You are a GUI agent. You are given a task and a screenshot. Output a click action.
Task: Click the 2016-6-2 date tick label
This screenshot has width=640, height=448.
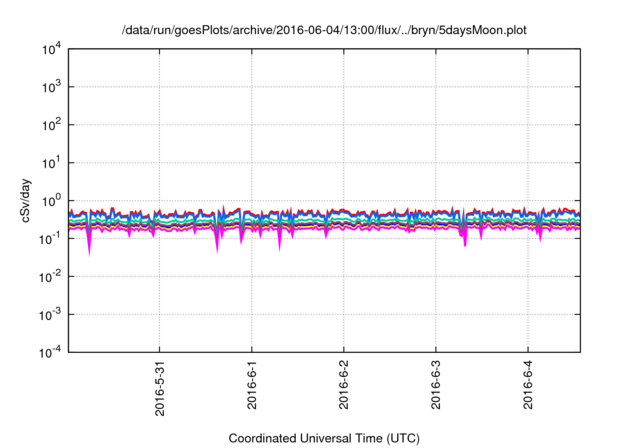coord(344,384)
